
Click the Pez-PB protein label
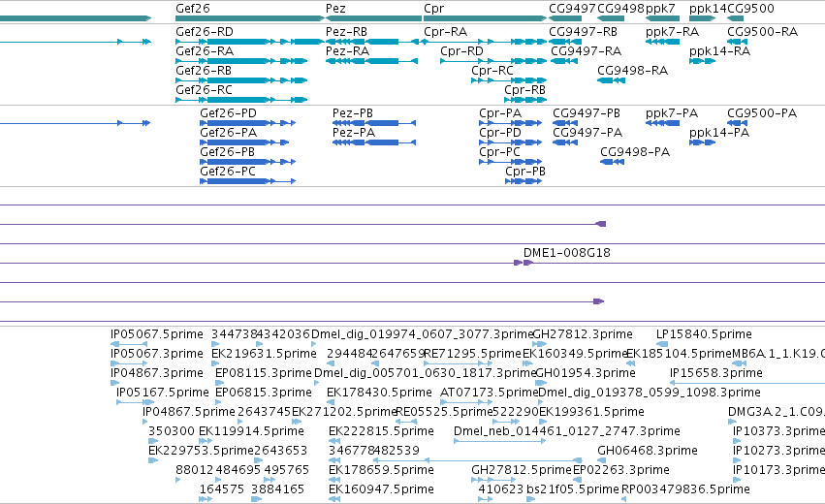(x=353, y=113)
